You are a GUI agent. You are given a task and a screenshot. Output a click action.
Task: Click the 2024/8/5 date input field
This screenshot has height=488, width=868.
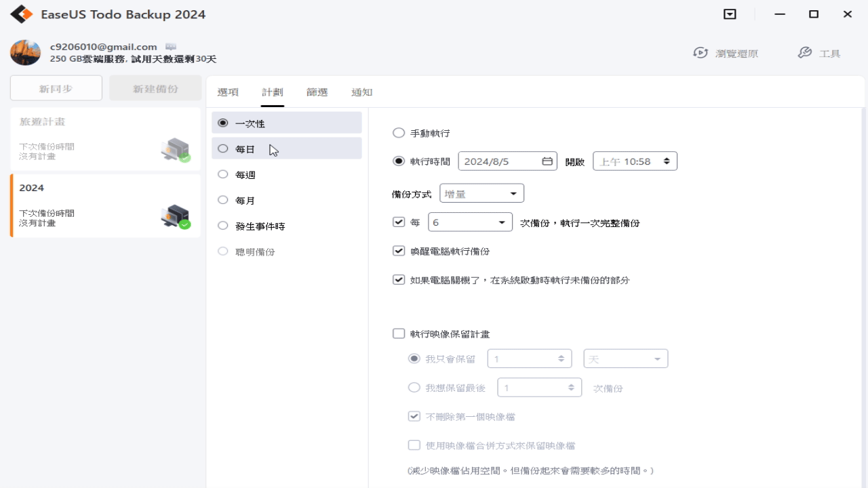click(508, 161)
